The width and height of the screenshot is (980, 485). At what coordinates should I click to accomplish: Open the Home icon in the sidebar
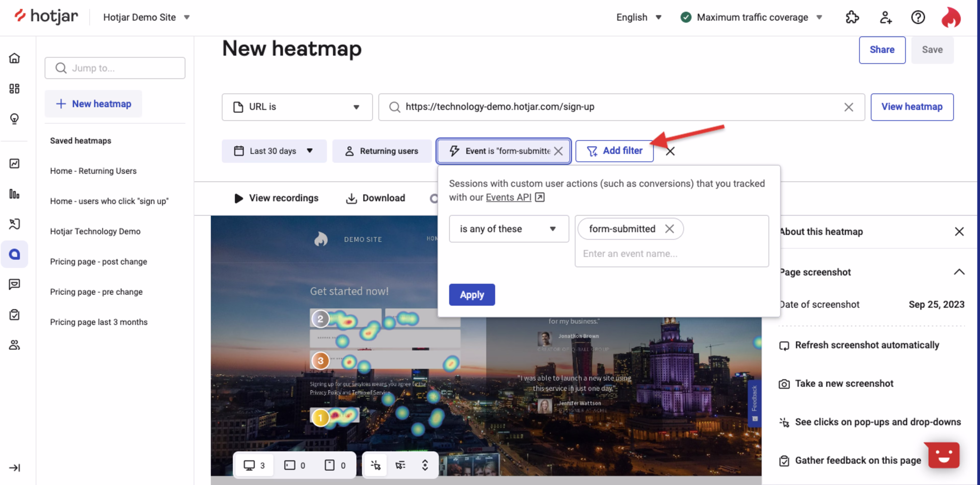pyautogui.click(x=15, y=58)
